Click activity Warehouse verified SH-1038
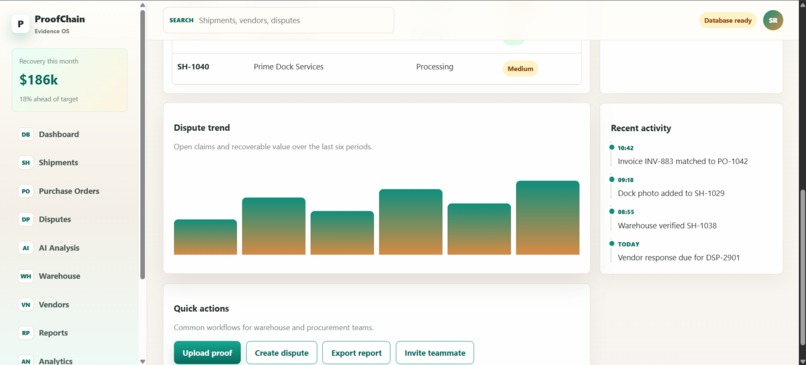The image size is (806, 365). pyautogui.click(x=667, y=226)
